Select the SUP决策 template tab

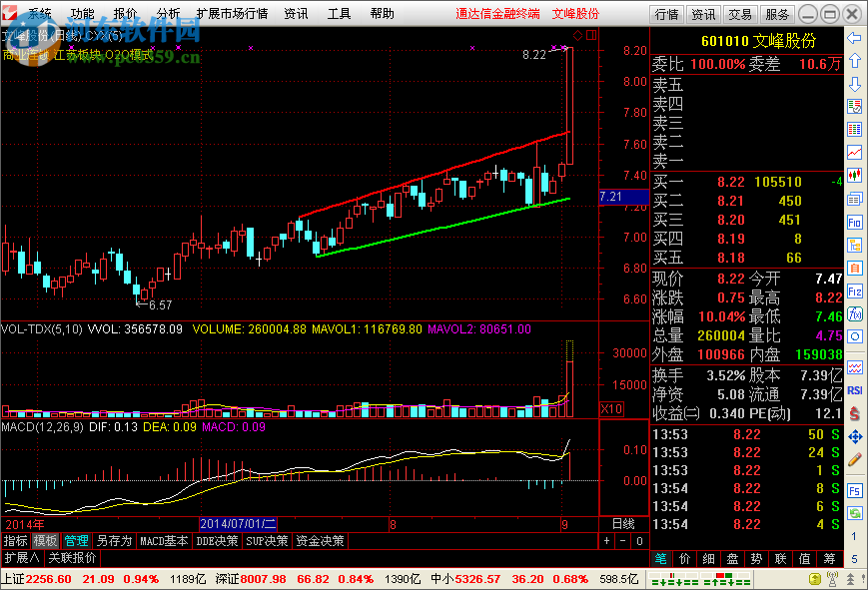(x=267, y=541)
